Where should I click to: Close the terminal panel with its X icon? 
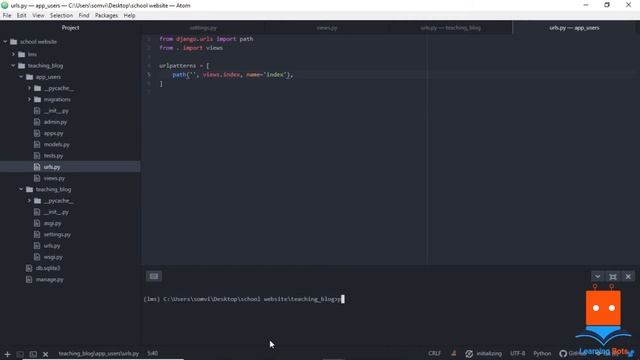[x=628, y=276]
